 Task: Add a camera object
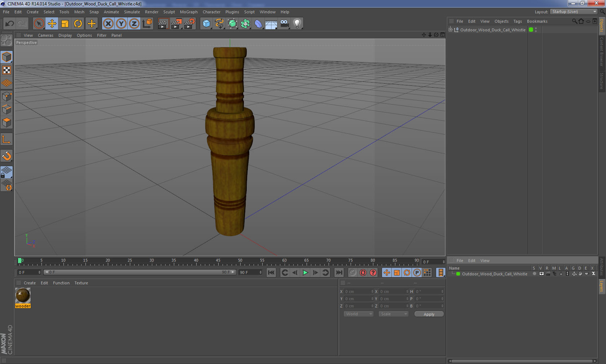click(284, 24)
